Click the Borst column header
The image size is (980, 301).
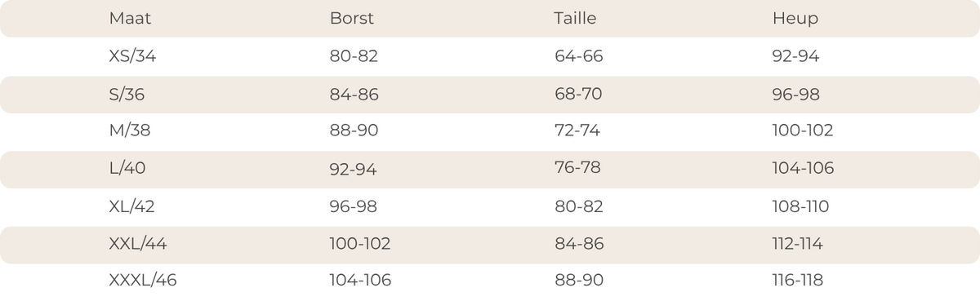(352, 19)
